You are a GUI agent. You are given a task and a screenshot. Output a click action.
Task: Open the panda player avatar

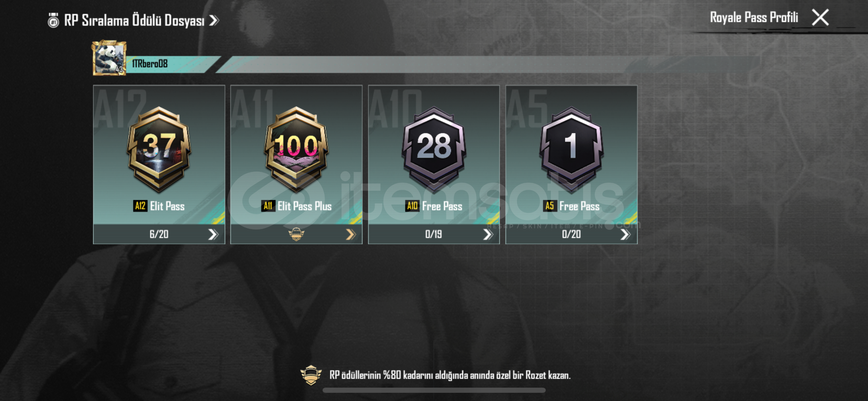(x=109, y=58)
